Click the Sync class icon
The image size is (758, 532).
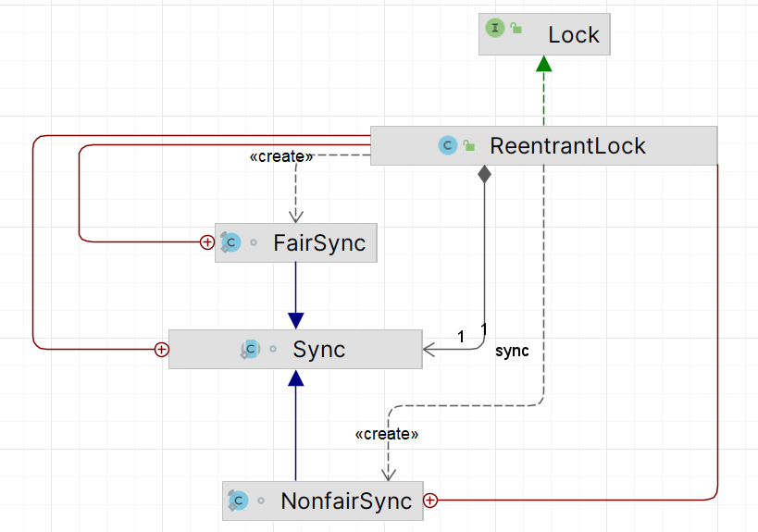[250, 349]
